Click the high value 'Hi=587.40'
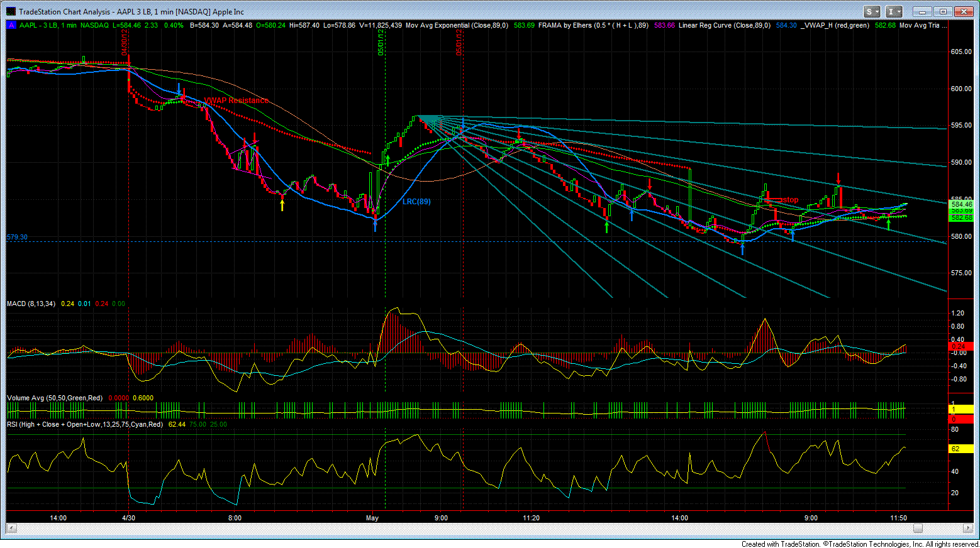The image size is (980, 548). [x=304, y=26]
